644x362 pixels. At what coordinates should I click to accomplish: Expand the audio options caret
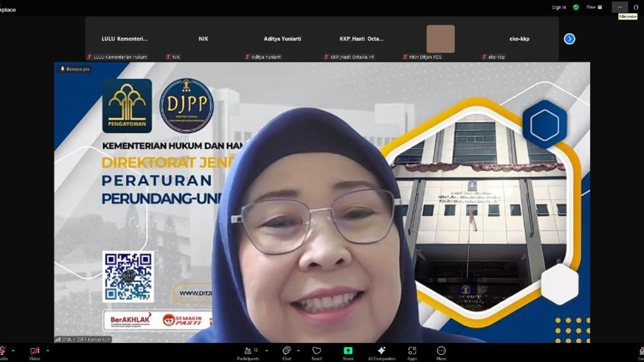[13, 351]
